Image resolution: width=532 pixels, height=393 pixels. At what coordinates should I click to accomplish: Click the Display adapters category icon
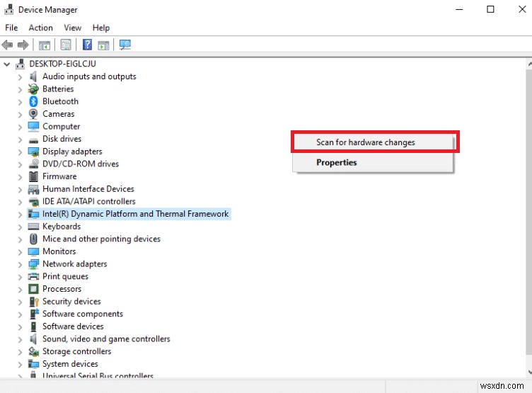[x=33, y=152]
